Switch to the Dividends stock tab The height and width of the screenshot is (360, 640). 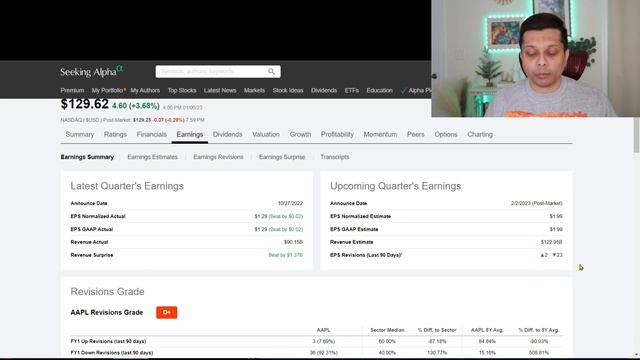tap(227, 134)
